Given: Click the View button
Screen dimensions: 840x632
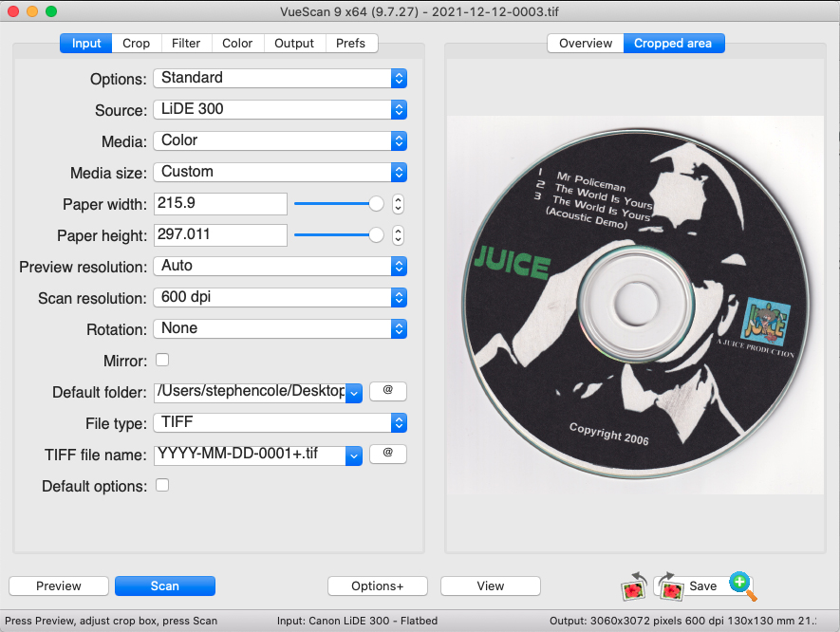Looking at the screenshot, I should pos(491,586).
